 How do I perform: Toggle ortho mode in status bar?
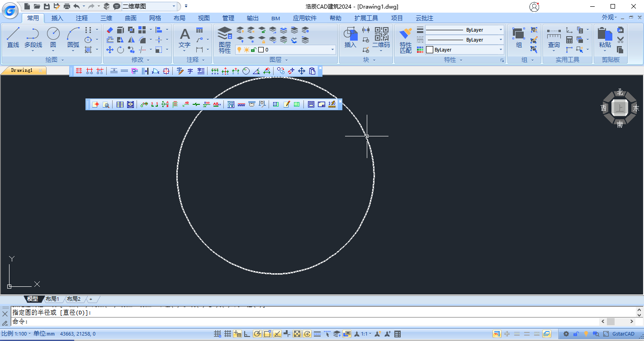[x=247, y=334]
